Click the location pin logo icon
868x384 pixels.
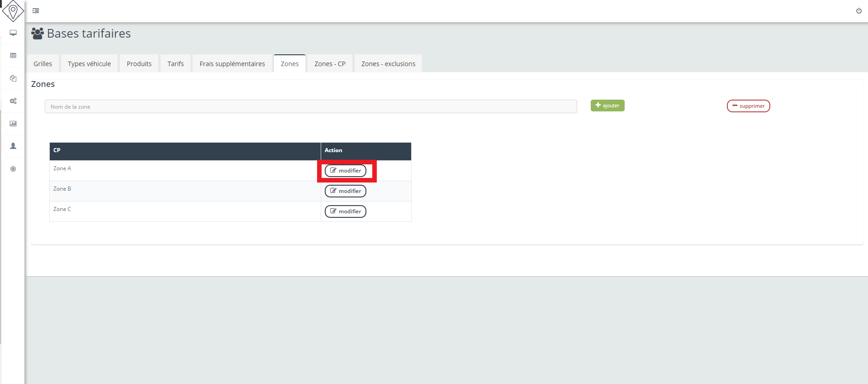click(13, 11)
